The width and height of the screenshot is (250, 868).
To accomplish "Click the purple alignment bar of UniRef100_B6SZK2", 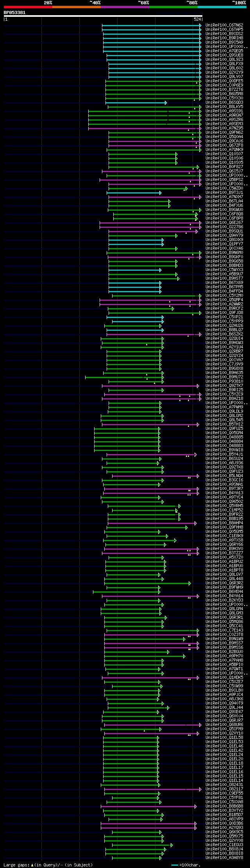I will 154,334.
